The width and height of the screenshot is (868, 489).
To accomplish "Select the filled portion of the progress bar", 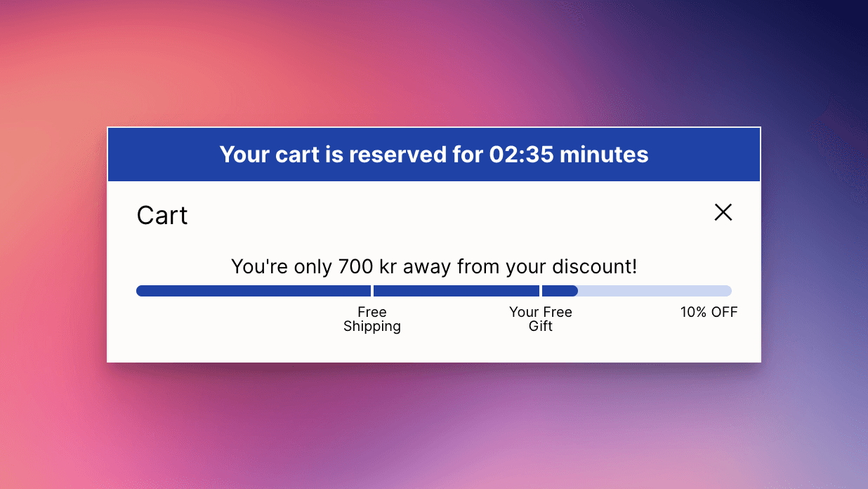I will (281, 290).
